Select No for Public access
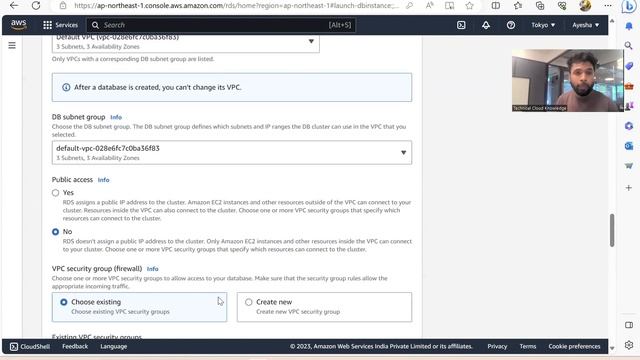Screen dimensions: 640x360 (x=56, y=232)
